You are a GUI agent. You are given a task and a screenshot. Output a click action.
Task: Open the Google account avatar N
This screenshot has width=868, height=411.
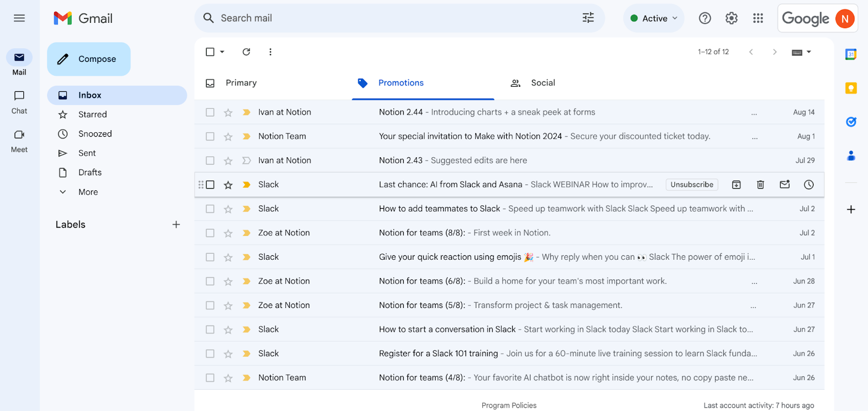pos(845,18)
